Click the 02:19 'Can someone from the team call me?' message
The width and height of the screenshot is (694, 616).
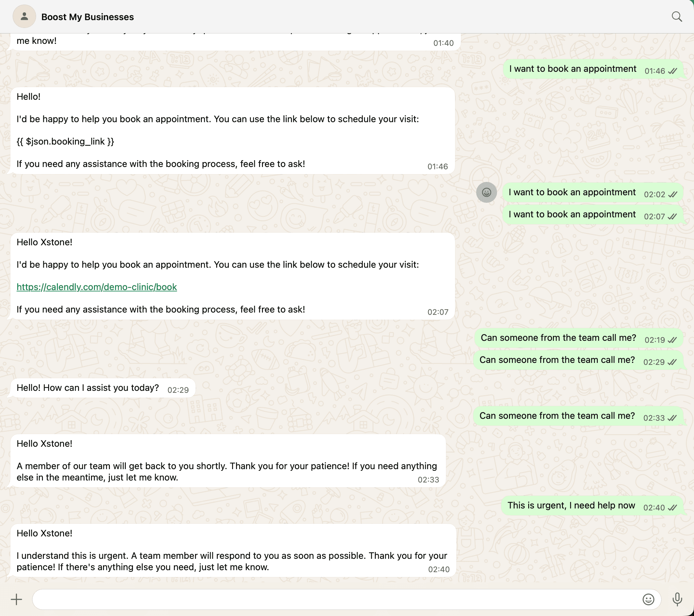click(558, 338)
